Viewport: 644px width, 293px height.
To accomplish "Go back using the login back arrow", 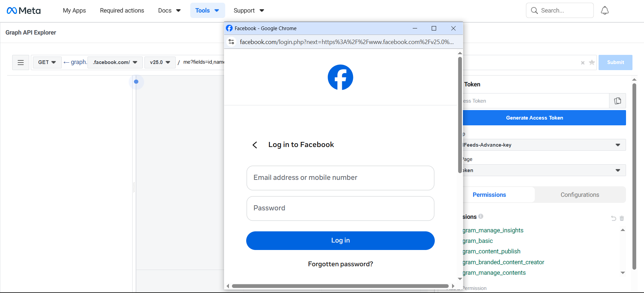I will pyautogui.click(x=255, y=145).
